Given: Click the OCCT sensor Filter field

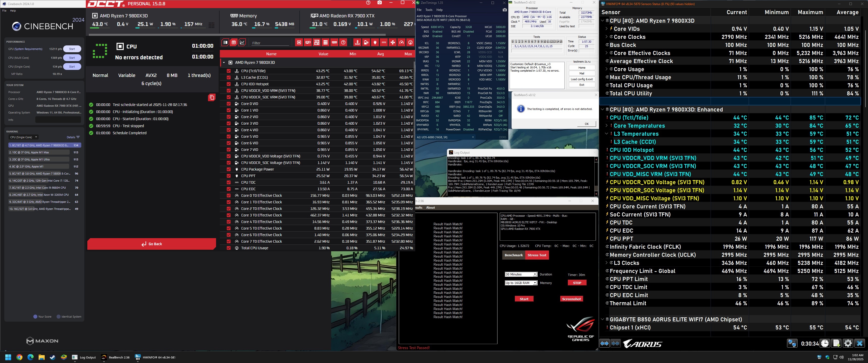Looking at the screenshot, I should (x=270, y=43).
